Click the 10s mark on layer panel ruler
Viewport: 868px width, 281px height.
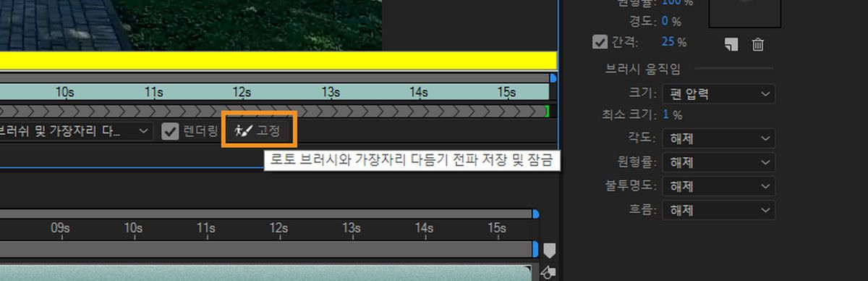tap(64, 92)
